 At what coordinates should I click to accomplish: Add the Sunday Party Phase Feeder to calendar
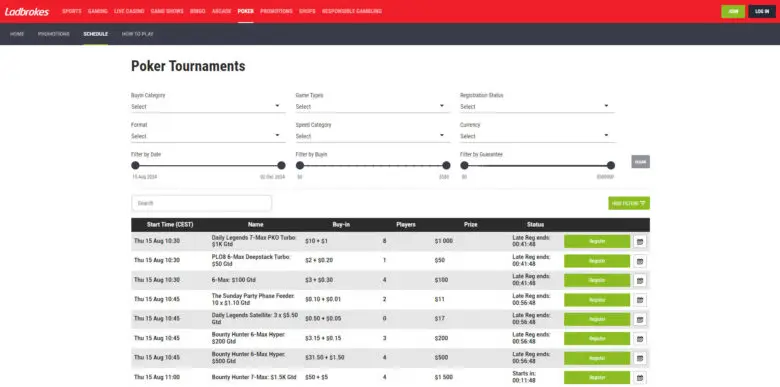(x=640, y=300)
